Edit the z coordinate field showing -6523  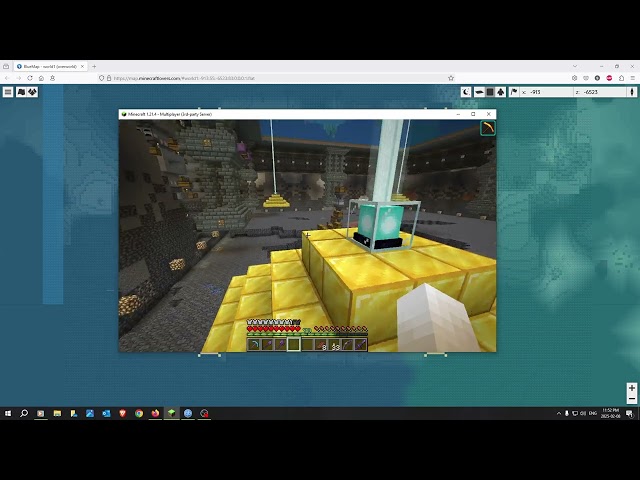point(600,92)
